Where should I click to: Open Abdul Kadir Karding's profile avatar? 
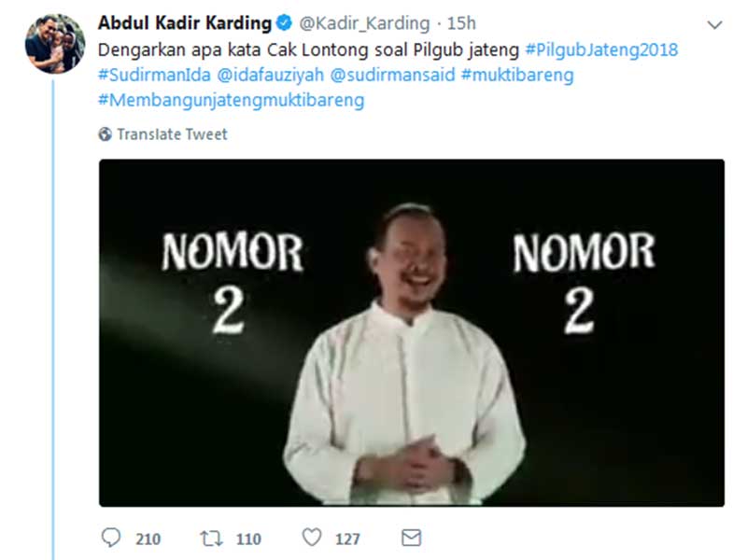point(55,44)
